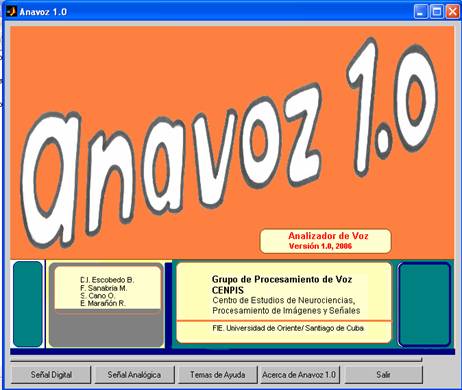Click the authors list panel
462x390 pixels.
click(x=108, y=291)
